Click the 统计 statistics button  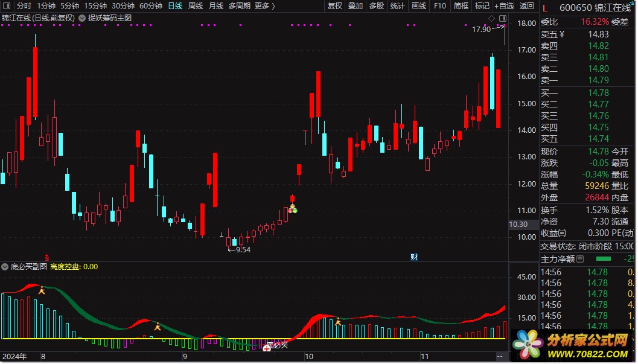tap(398, 6)
